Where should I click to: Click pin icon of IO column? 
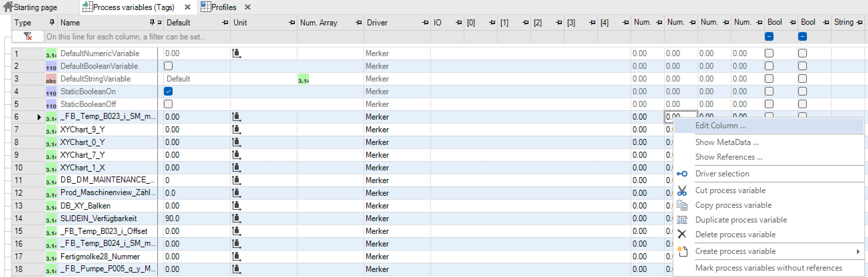tap(459, 23)
